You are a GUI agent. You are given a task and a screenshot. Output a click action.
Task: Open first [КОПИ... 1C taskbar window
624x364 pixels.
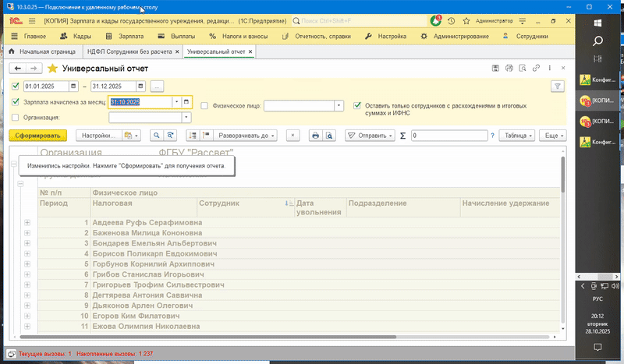597,101
